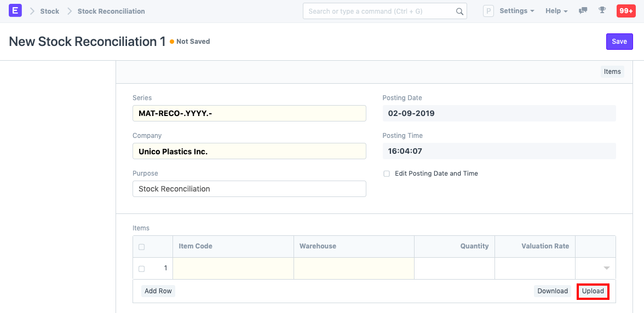
Task: Open the trophy leaderboard icon
Action: coord(602,11)
